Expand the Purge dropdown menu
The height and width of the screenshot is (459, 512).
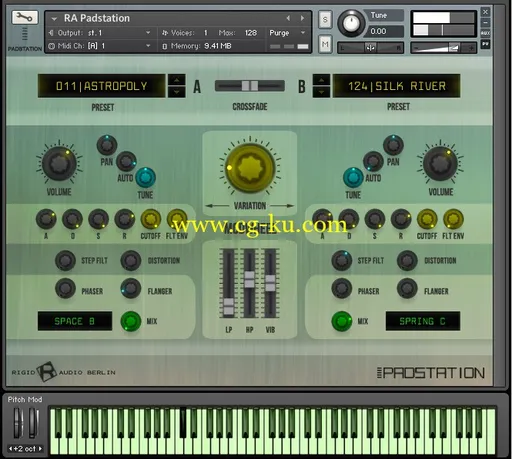pyautogui.click(x=287, y=33)
